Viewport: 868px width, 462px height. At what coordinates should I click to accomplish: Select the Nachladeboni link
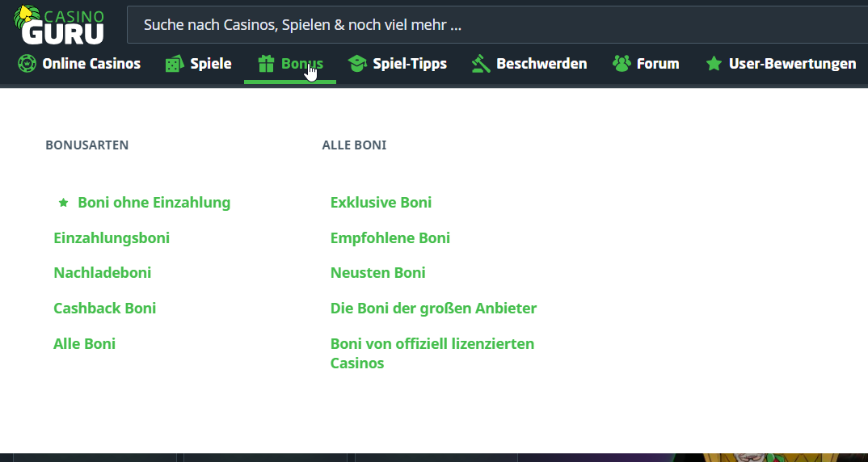(x=103, y=273)
